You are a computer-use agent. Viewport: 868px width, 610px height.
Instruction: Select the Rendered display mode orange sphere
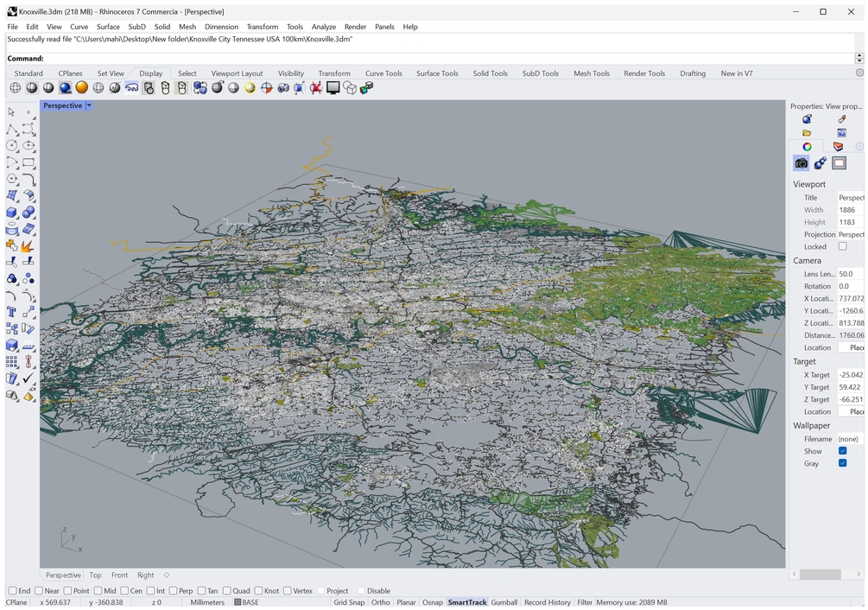[81, 88]
